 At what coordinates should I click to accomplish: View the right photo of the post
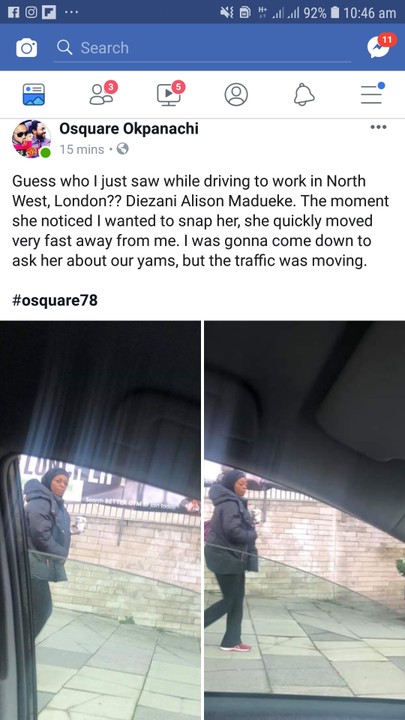305,520
